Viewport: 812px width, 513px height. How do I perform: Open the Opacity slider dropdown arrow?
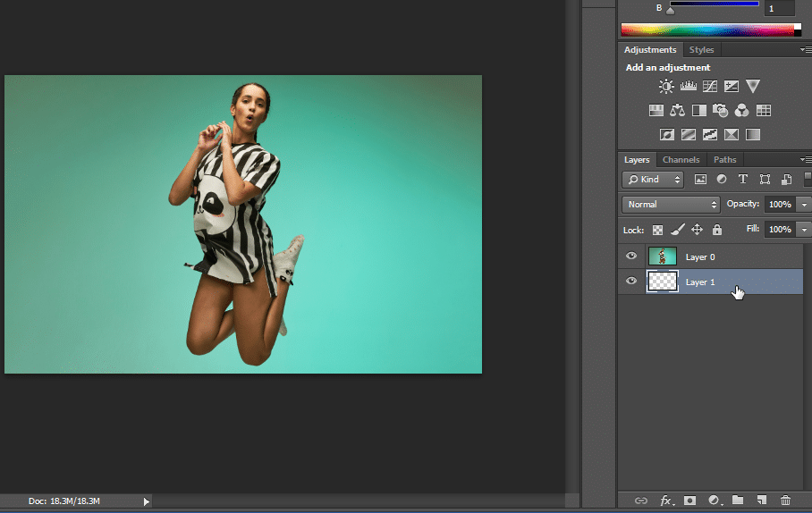point(804,205)
